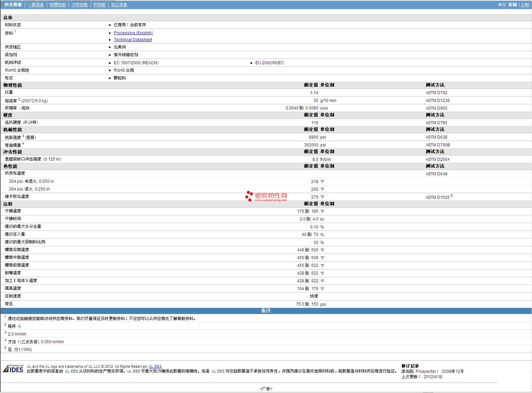Go to the 力学性能 tab
The image size is (532, 393).
[79, 5]
